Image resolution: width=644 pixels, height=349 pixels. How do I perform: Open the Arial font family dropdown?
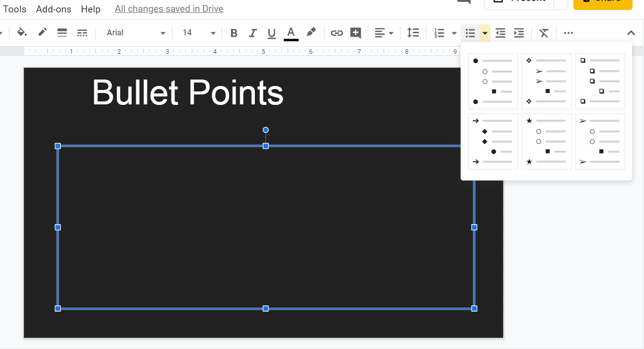coord(136,33)
